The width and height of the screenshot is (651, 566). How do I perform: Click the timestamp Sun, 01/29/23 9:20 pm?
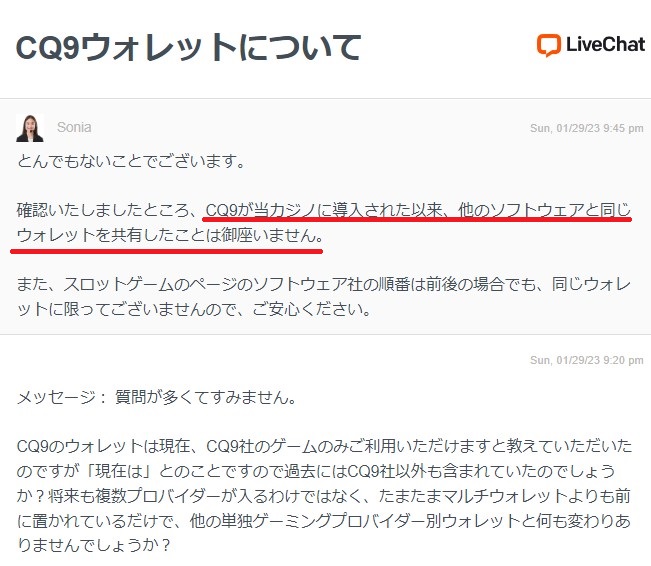click(587, 360)
